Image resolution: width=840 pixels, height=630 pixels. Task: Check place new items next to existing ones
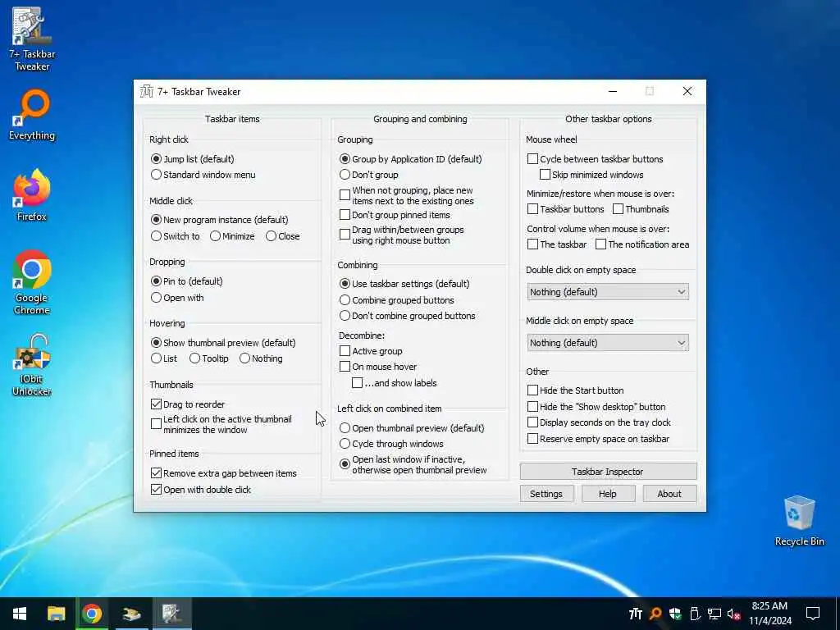pyautogui.click(x=345, y=195)
